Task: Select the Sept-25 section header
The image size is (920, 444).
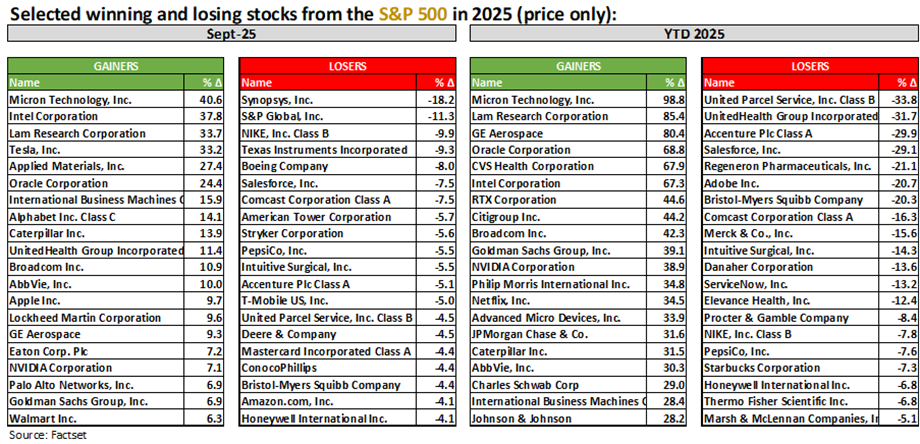Action: tap(232, 33)
